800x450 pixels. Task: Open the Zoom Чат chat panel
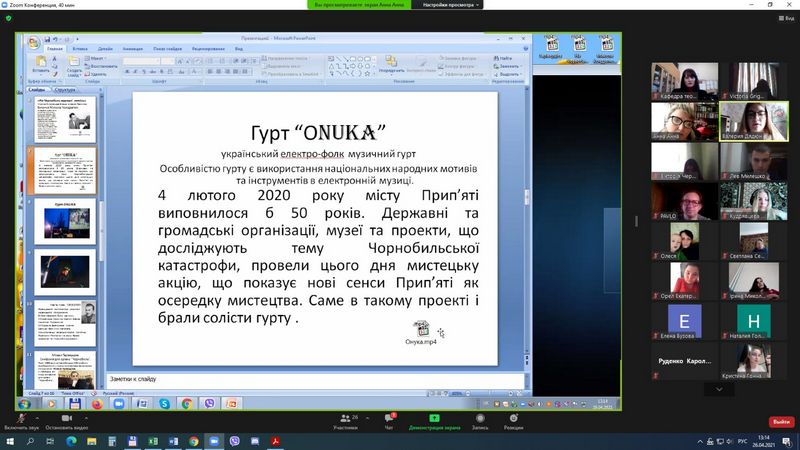(389, 421)
